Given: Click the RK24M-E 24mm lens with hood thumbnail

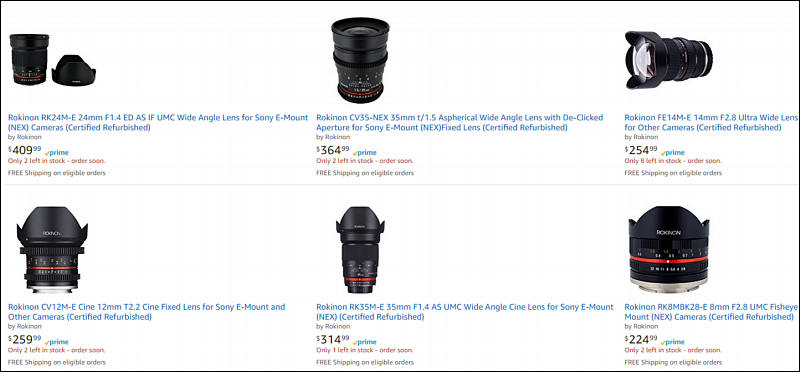Looking at the screenshot, I should 52,60.
